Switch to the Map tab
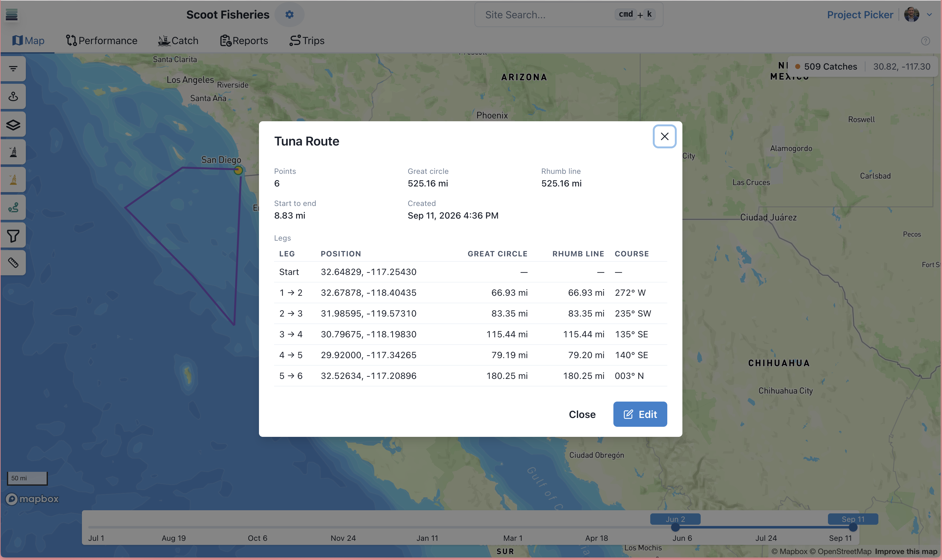The height and width of the screenshot is (560, 942). 28,40
